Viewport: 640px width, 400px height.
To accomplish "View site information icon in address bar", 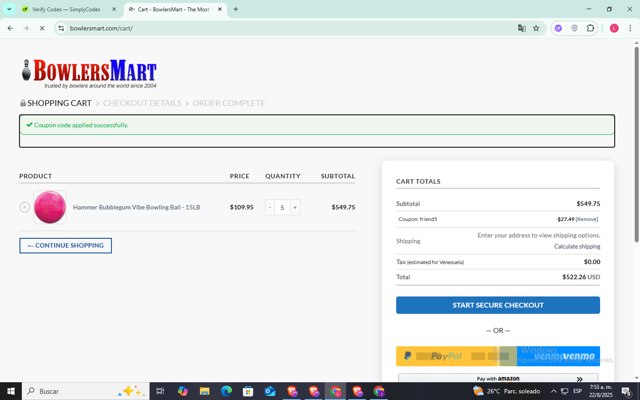I will pos(61,28).
